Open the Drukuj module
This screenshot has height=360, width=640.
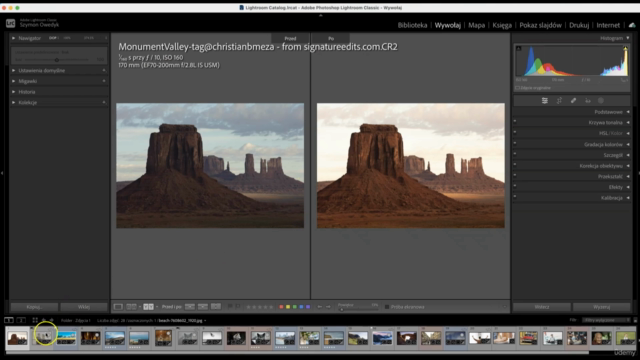[579, 25]
